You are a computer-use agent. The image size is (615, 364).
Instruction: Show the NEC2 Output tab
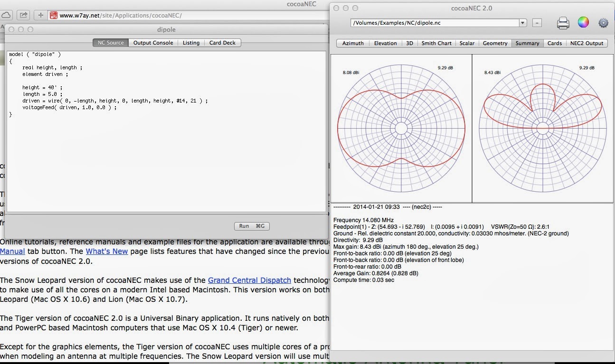(587, 43)
